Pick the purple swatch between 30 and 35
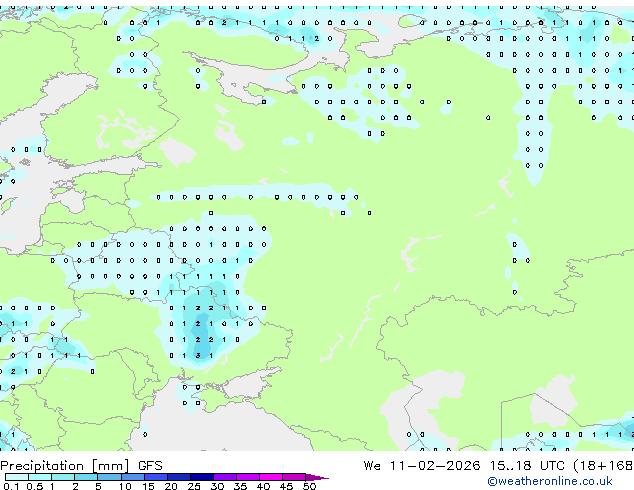 click(x=225, y=477)
